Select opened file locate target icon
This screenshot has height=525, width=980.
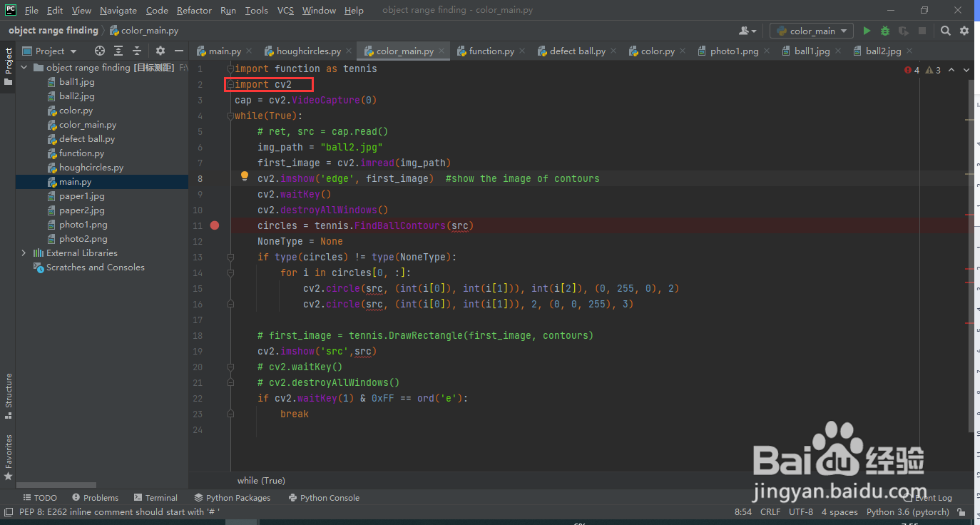tap(100, 51)
